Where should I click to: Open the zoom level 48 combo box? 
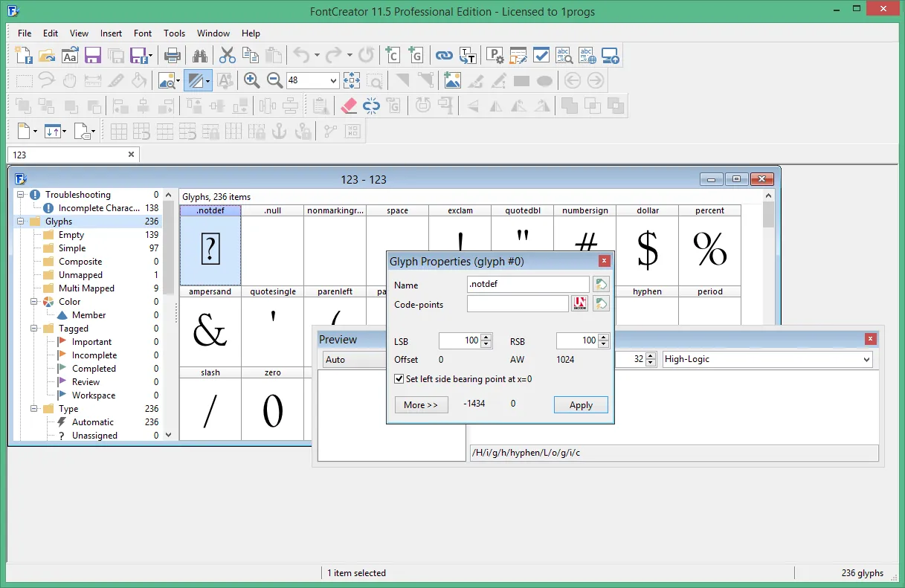[x=312, y=80]
